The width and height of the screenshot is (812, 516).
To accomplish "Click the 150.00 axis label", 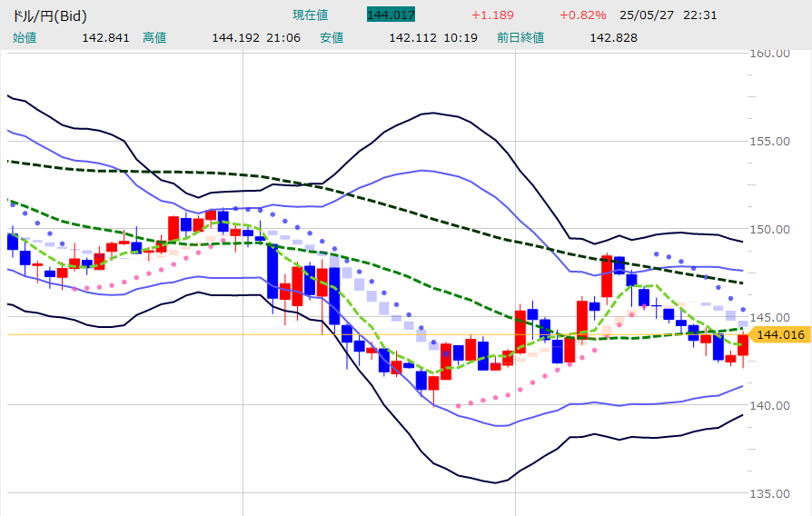I will 770,230.
